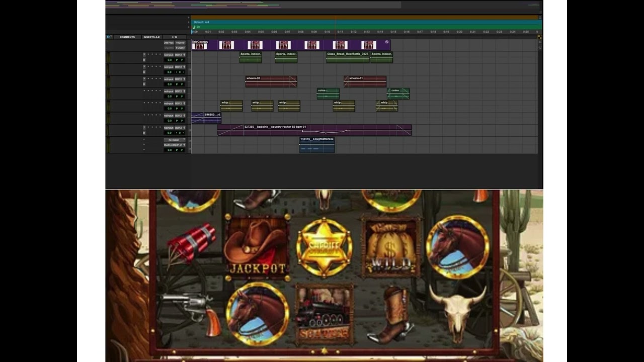Open the BO12 output selector on the whip track

click(180, 103)
